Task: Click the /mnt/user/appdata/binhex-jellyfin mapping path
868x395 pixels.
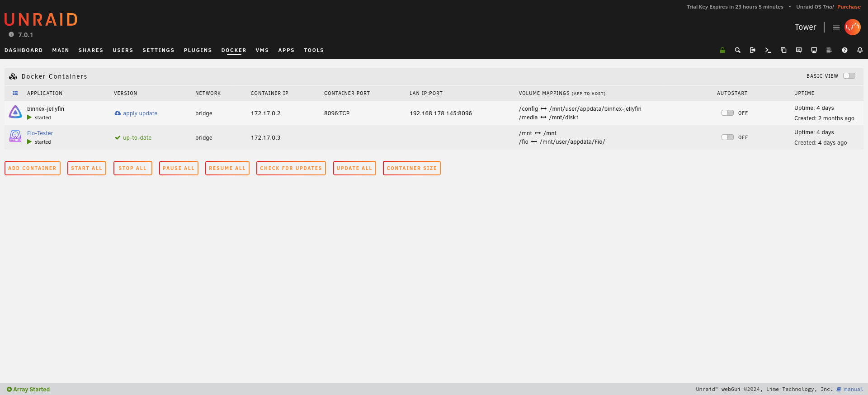Action: coord(595,109)
